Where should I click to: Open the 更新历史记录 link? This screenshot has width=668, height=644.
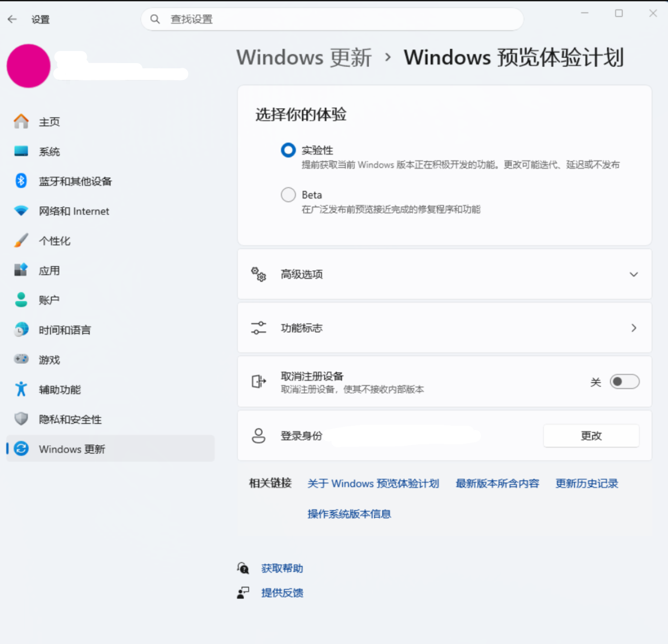[x=587, y=483]
